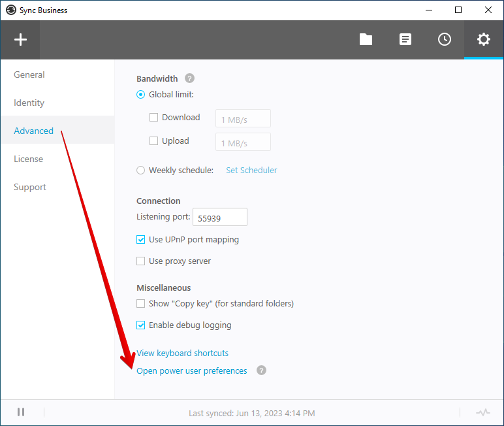Check the Use proxy server option
504x426 pixels.
click(x=141, y=261)
